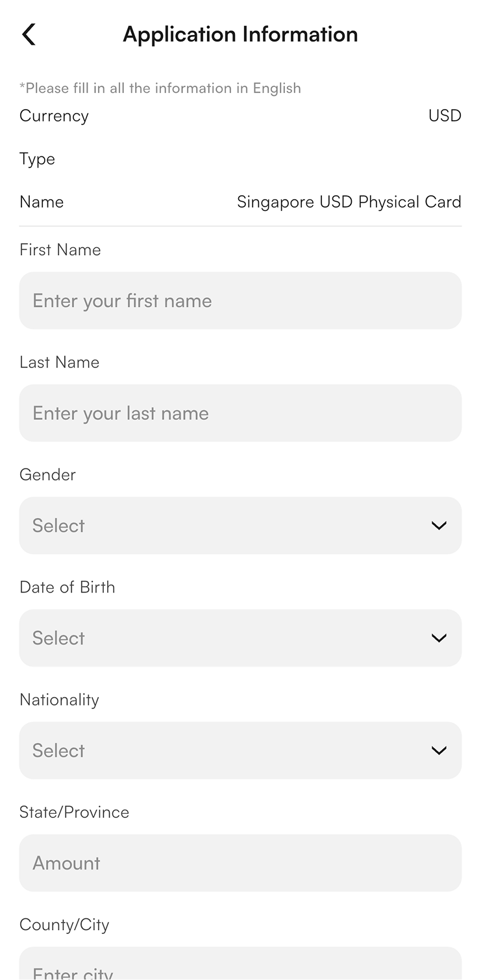
Task: Focus the State/Province 'Amount' field
Action: 240,863
